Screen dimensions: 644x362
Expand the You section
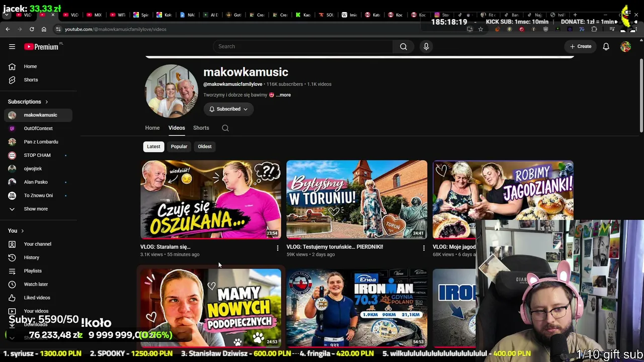pyautogui.click(x=16, y=231)
